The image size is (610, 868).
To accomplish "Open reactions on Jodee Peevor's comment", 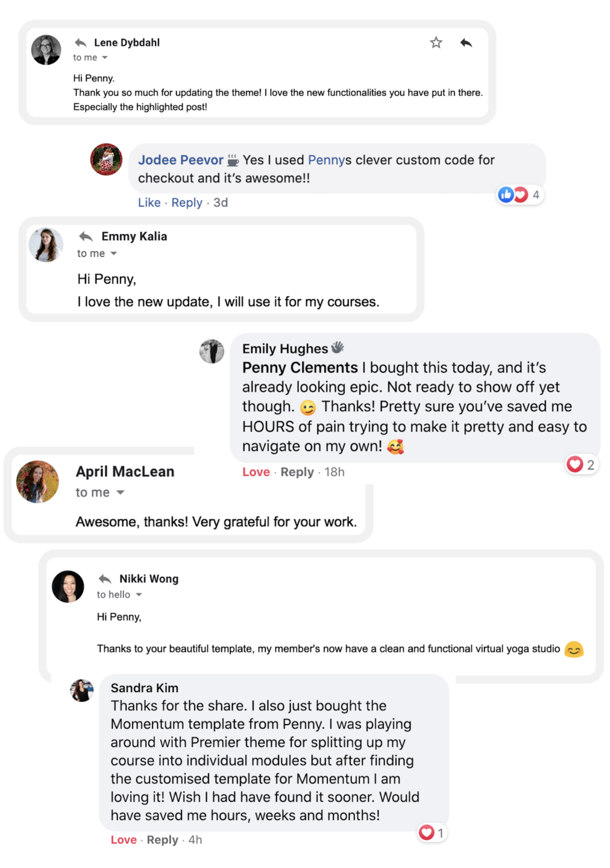I will 518,195.
